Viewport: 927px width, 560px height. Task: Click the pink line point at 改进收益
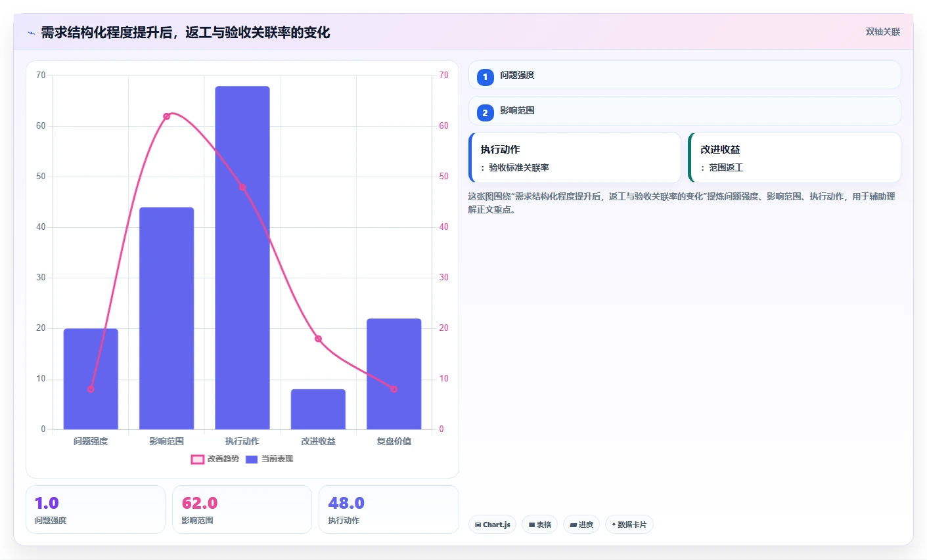pos(318,339)
